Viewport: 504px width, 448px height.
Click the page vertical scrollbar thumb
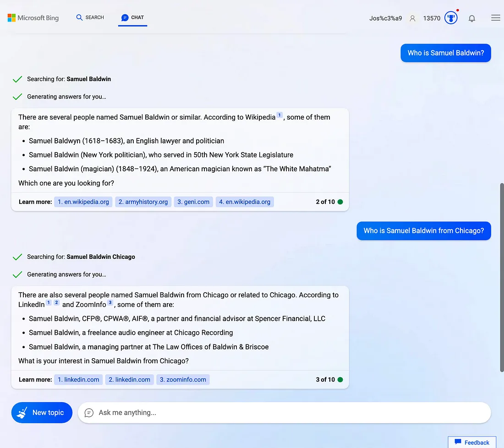501,277
